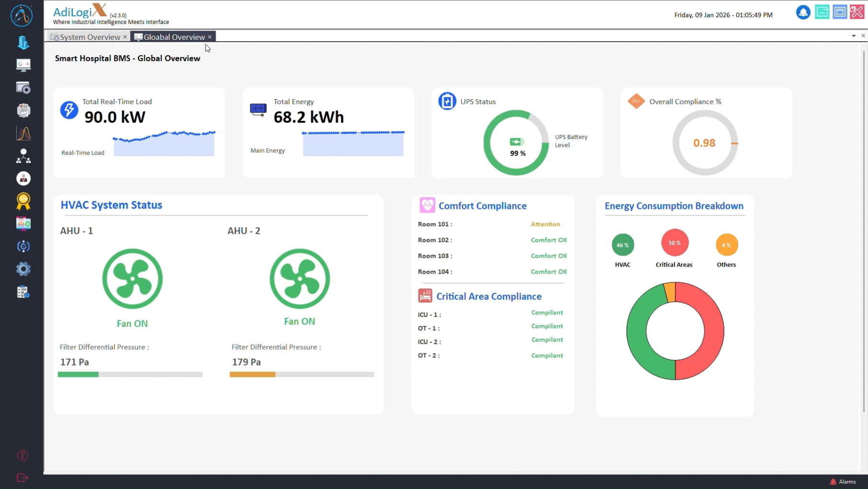Click the logout icon at sidebar bottom

tap(23, 477)
